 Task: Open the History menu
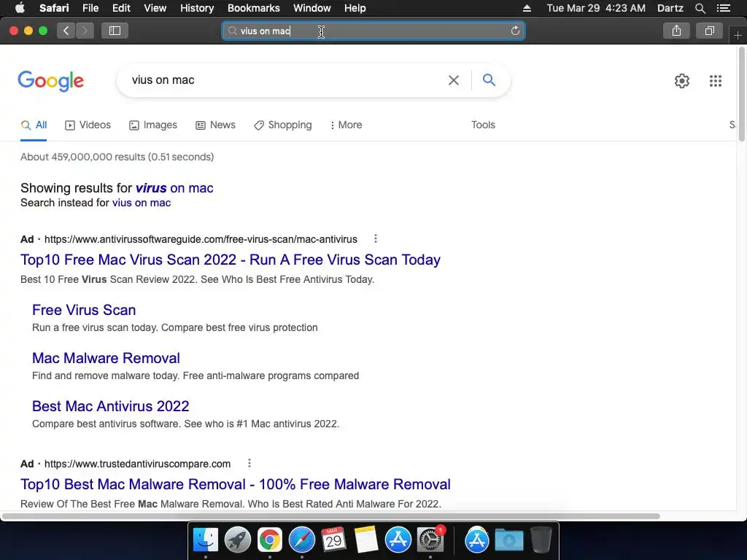pos(197,8)
